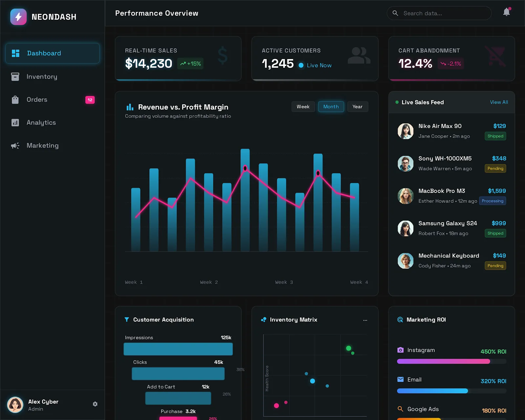525x420 pixels.
Task: Switch chart to Year view
Action: [357, 106]
